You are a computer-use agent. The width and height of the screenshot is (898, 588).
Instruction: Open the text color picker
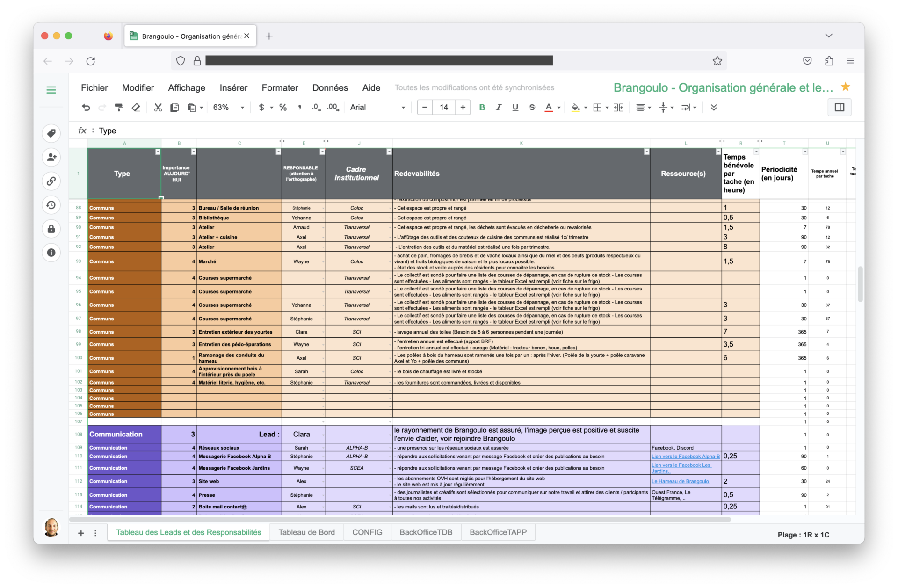click(x=549, y=107)
